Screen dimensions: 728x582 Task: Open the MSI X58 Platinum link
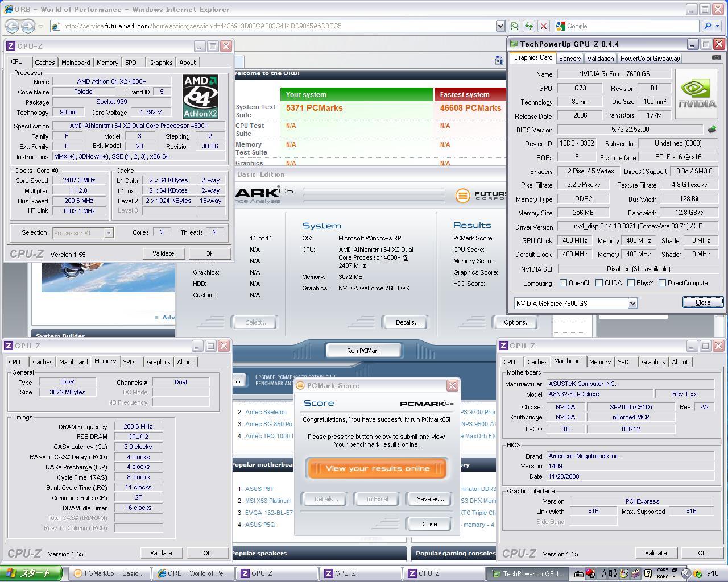click(268, 501)
